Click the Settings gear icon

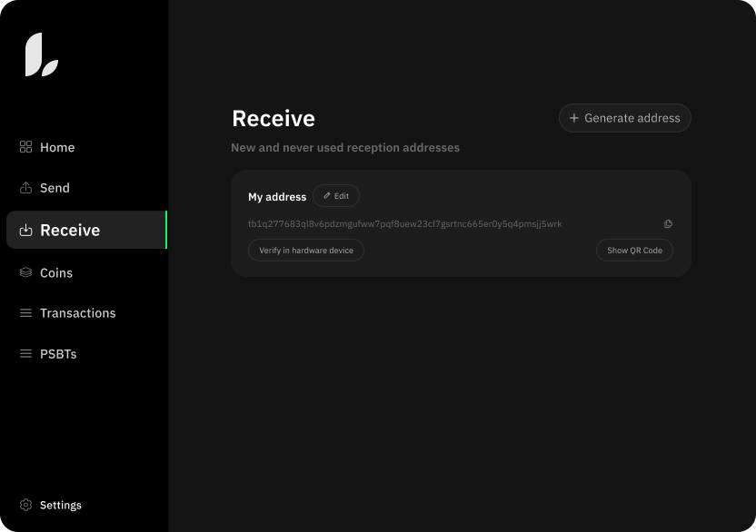(x=25, y=505)
